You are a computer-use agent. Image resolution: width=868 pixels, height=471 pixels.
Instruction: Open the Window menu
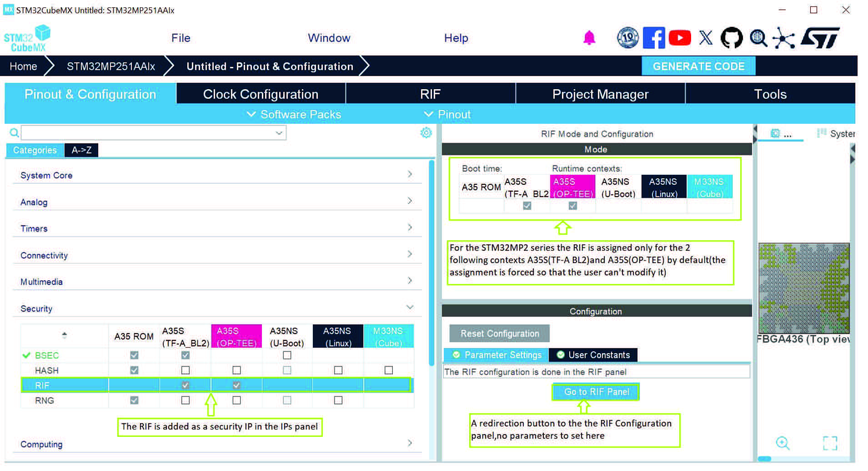coord(329,38)
